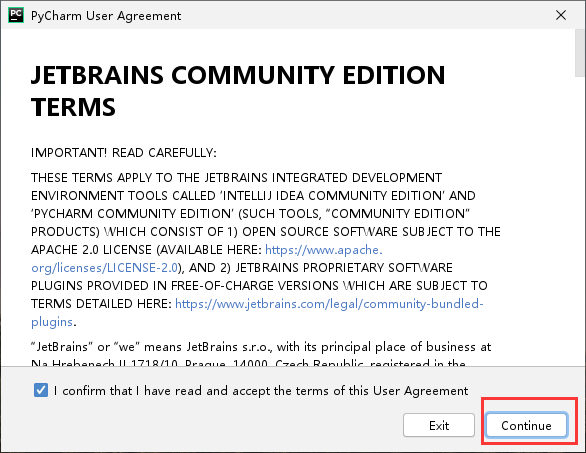Click the word 'TERMS' in the heading
The width and height of the screenshot is (586, 453).
[73, 107]
